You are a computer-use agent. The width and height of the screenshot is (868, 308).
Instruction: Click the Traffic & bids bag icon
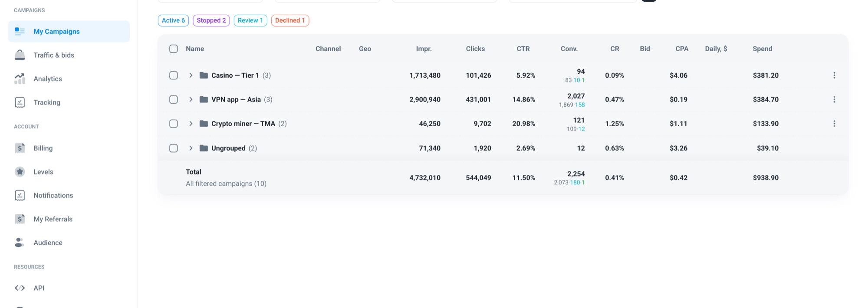(20, 55)
